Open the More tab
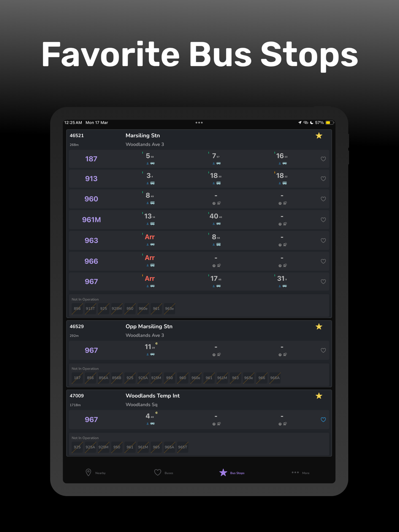This screenshot has height=532, width=399. (300, 473)
